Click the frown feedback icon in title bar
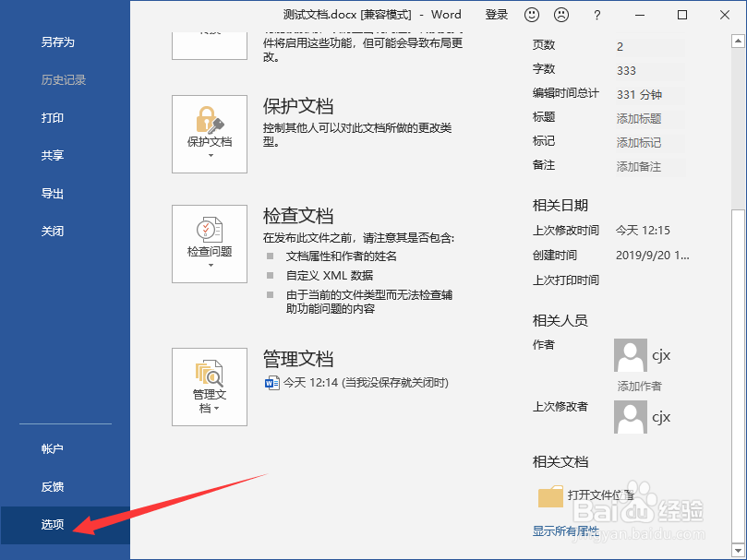747x560 pixels. pyautogui.click(x=560, y=15)
